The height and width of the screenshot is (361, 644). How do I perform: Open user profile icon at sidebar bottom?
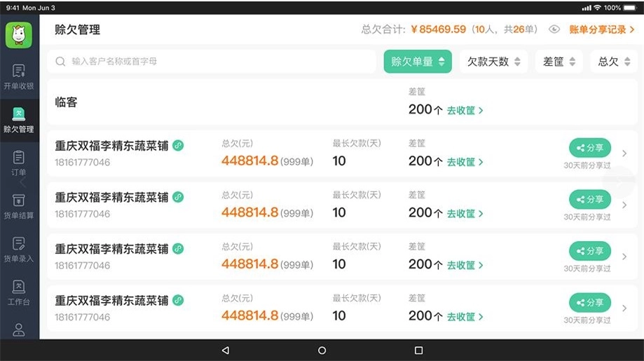pos(19,329)
